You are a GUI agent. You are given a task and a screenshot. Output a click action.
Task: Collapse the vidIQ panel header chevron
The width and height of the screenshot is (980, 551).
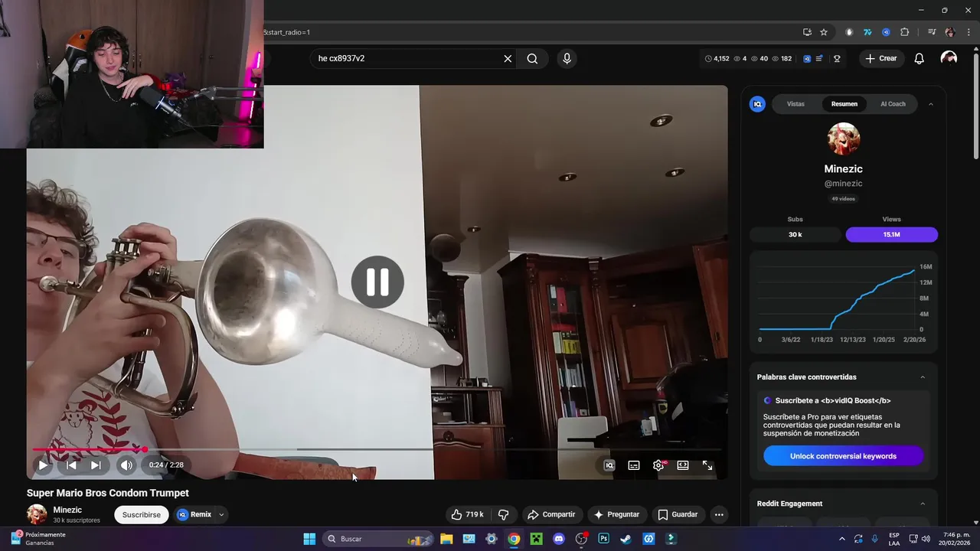click(x=931, y=104)
